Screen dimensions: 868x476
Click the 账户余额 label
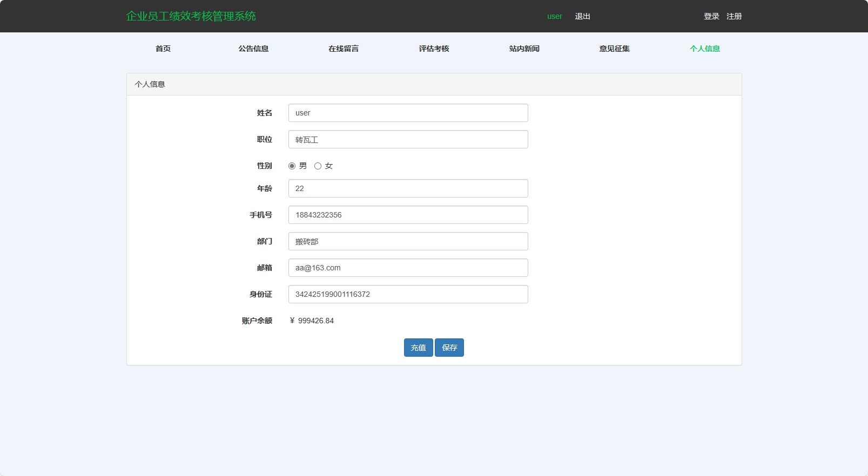point(257,321)
